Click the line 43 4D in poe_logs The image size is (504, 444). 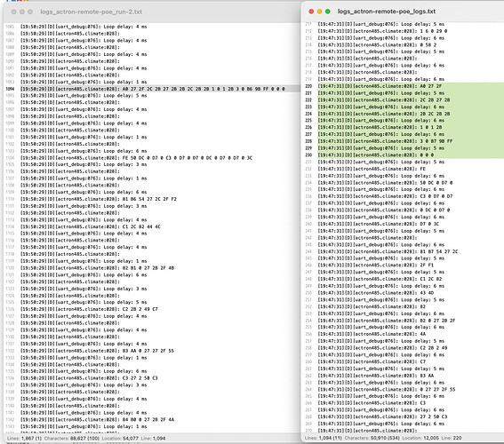376,293
